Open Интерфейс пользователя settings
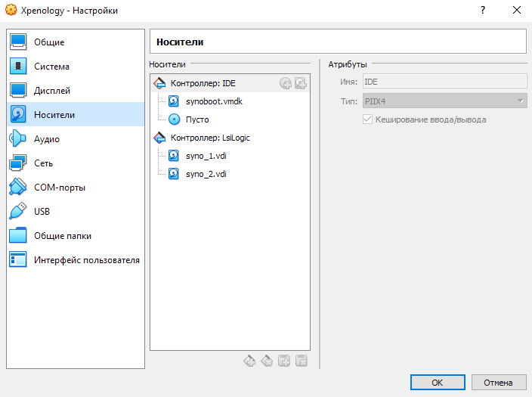532x397 pixels. click(x=76, y=260)
